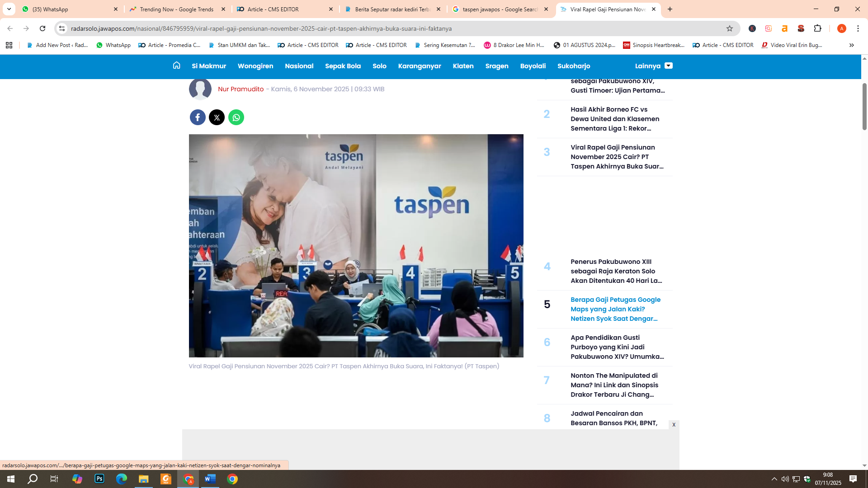The height and width of the screenshot is (488, 868).
Task: Open Apa Pendidikan Gusti Purboyo article
Action: click(x=617, y=347)
